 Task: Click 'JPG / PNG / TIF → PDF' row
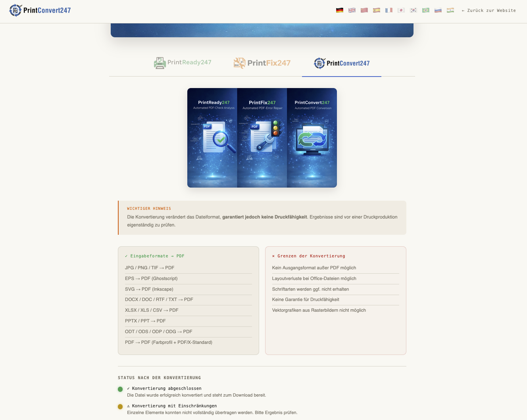coord(188,268)
